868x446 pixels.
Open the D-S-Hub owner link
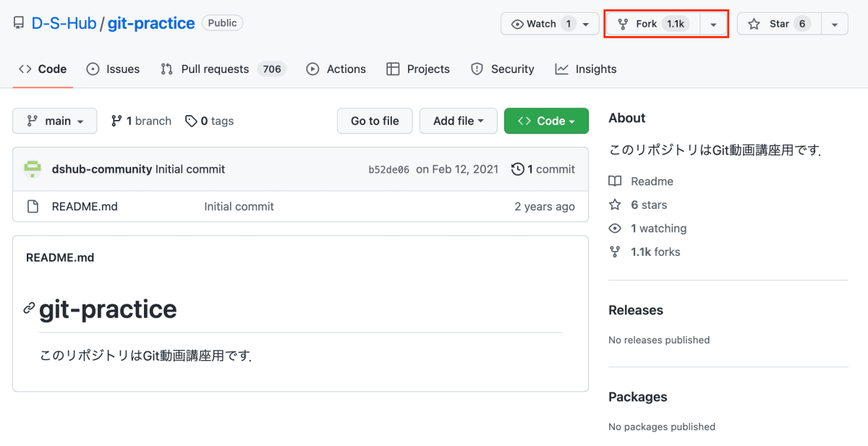tap(64, 23)
